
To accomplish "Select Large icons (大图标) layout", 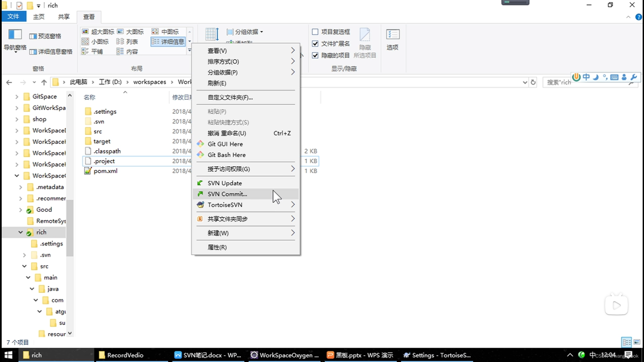I will point(130,32).
